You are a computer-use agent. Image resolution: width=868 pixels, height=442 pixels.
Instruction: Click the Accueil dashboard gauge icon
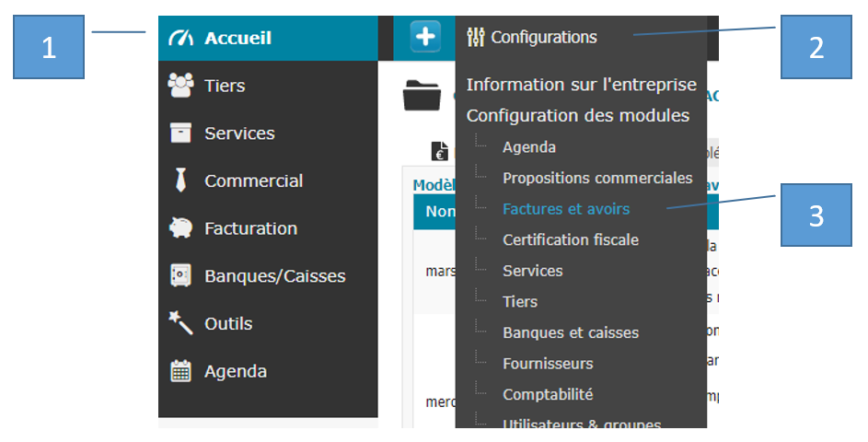point(181,38)
